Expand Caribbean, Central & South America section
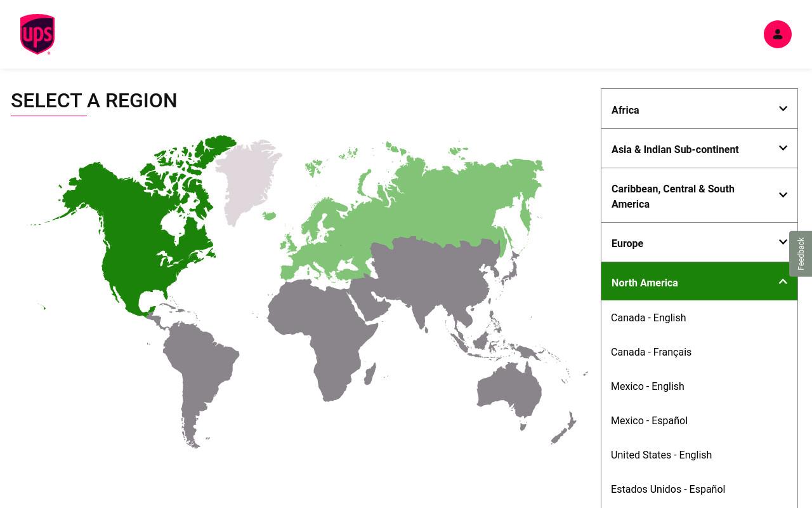Viewport: 812px width, 508px height. (699, 196)
